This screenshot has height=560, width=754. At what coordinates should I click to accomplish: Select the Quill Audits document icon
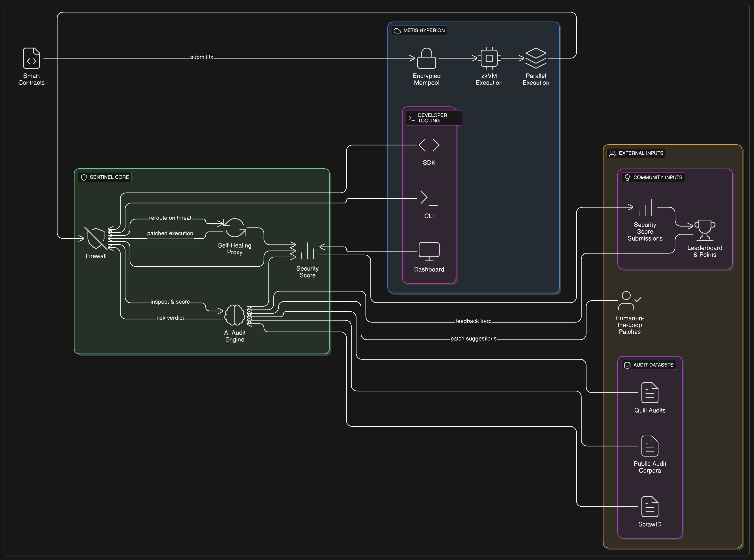(x=650, y=393)
